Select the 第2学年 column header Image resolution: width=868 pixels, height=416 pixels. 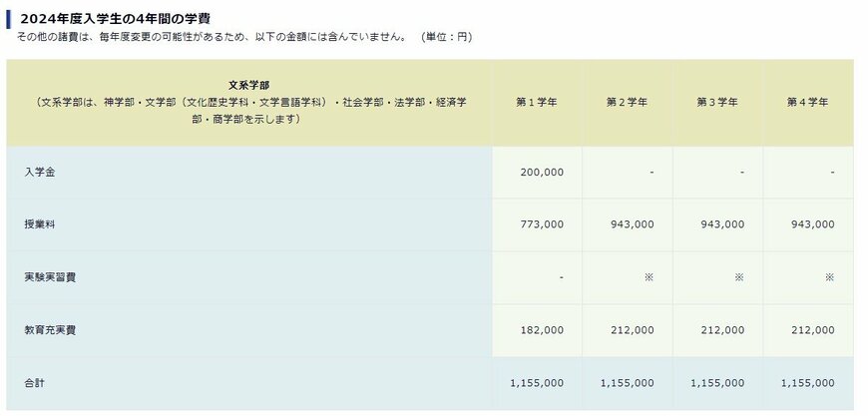pos(627,102)
